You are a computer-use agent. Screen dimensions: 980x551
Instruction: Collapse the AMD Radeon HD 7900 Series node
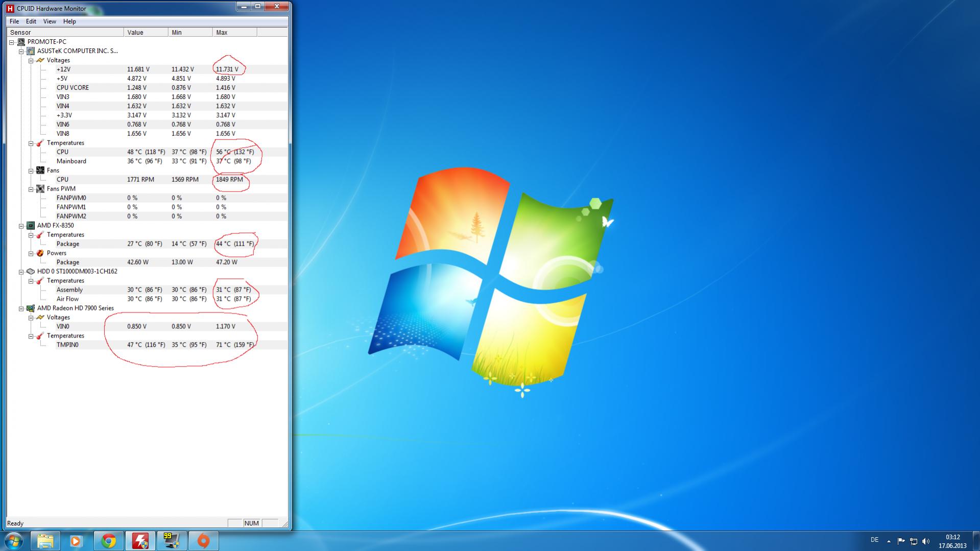coord(21,308)
